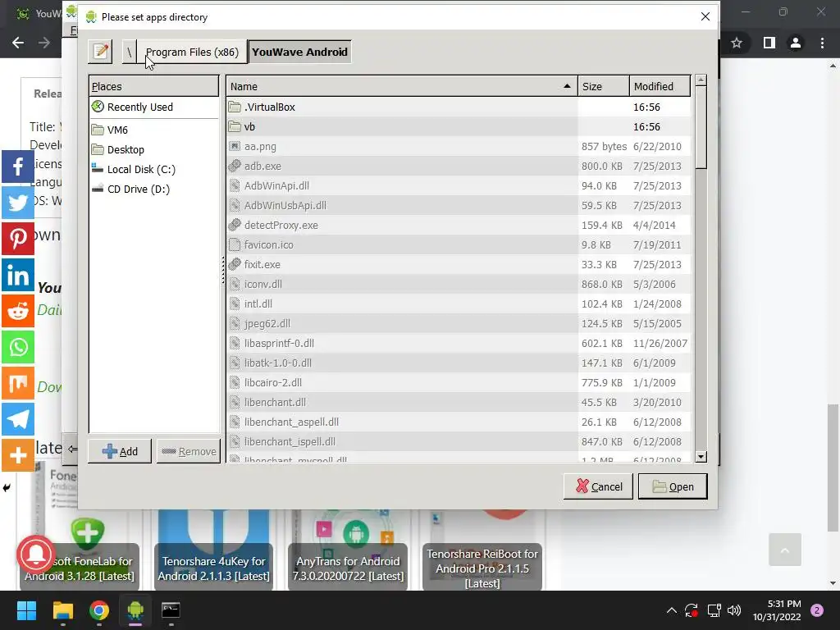
Task: Close the apps directory dialog
Action: tap(705, 16)
